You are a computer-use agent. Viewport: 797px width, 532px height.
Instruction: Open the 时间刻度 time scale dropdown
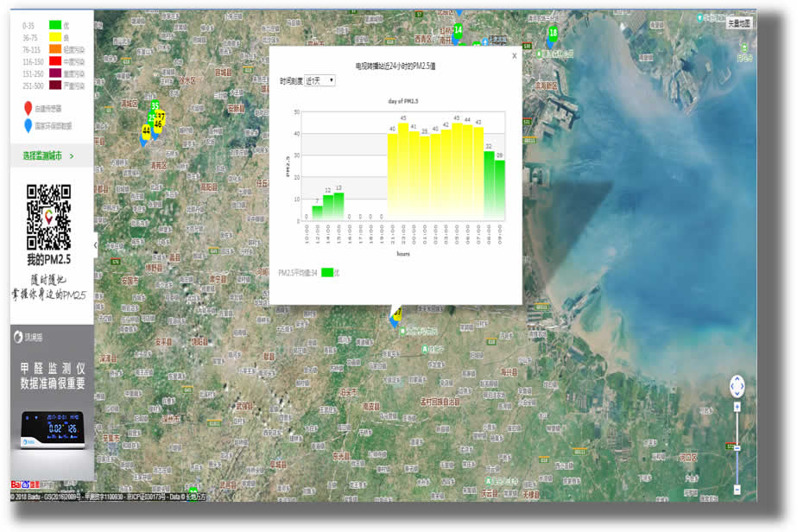[x=319, y=80]
